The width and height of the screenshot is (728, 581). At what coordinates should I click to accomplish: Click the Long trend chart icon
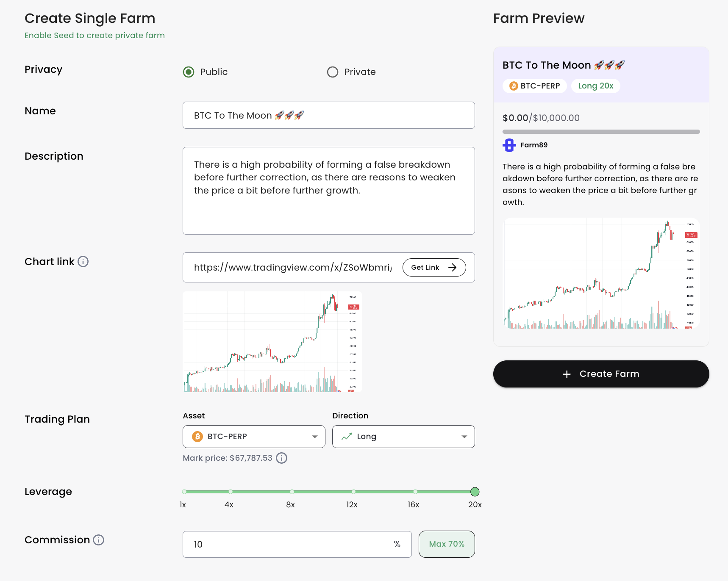[x=347, y=437]
